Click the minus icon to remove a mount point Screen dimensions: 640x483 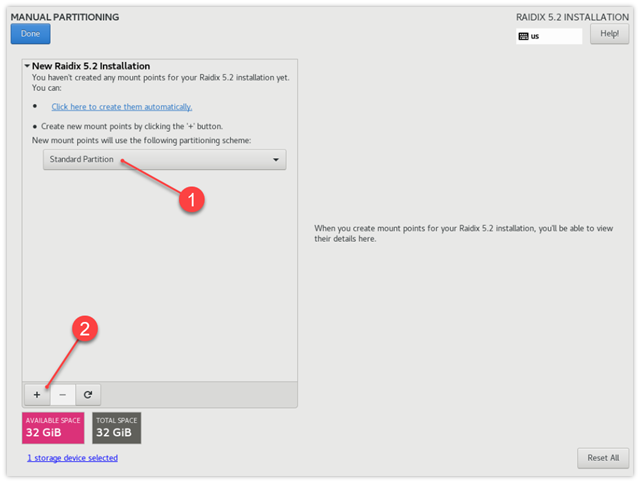[x=62, y=394]
